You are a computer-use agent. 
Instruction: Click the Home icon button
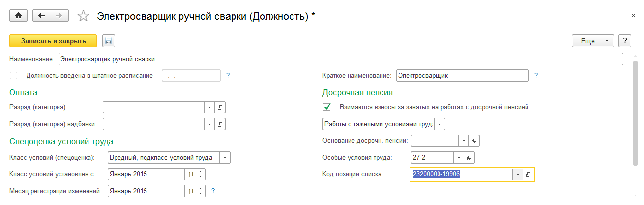(19, 16)
